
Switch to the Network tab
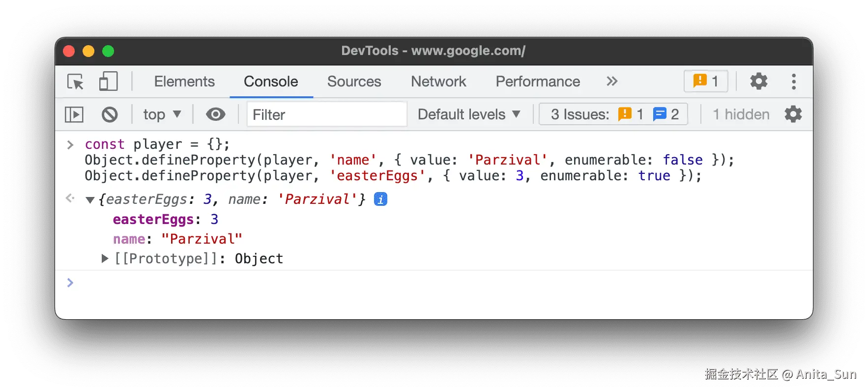point(438,82)
